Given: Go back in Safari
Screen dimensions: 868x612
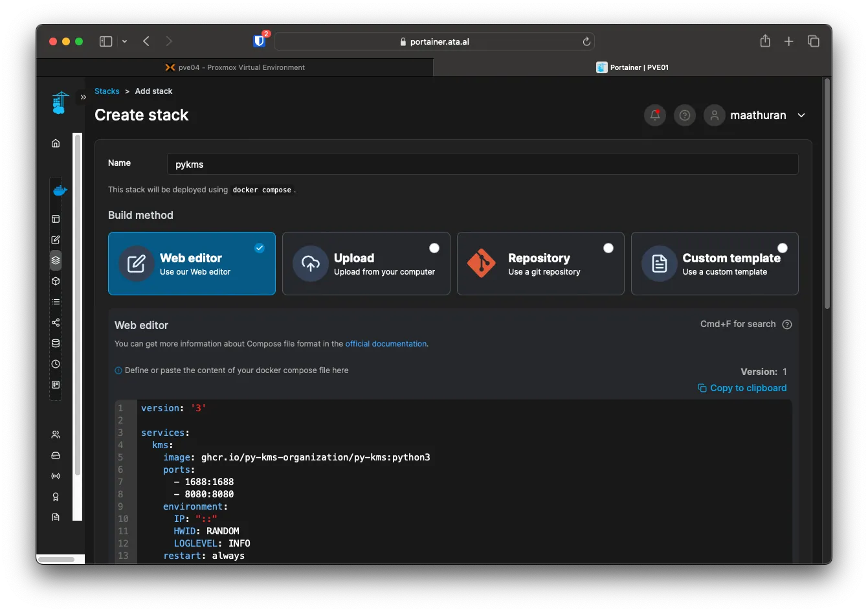Looking at the screenshot, I should [146, 41].
